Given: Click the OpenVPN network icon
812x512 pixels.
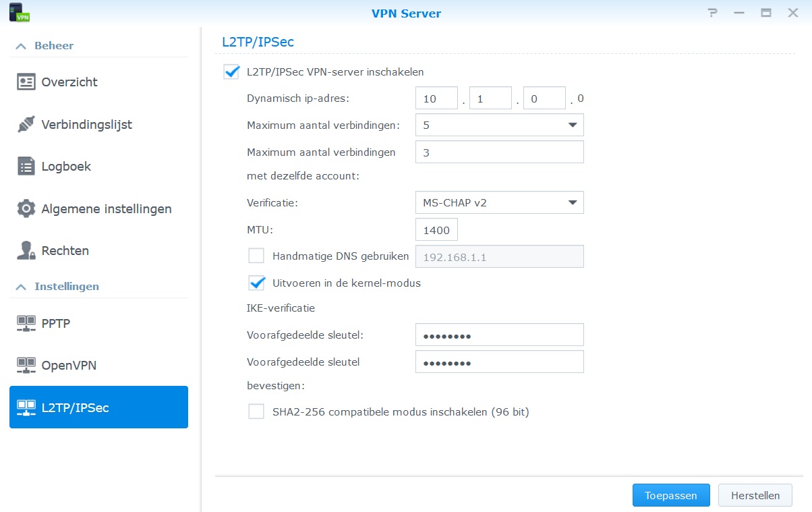Looking at the screenshot, I should [x=26, y=366].
